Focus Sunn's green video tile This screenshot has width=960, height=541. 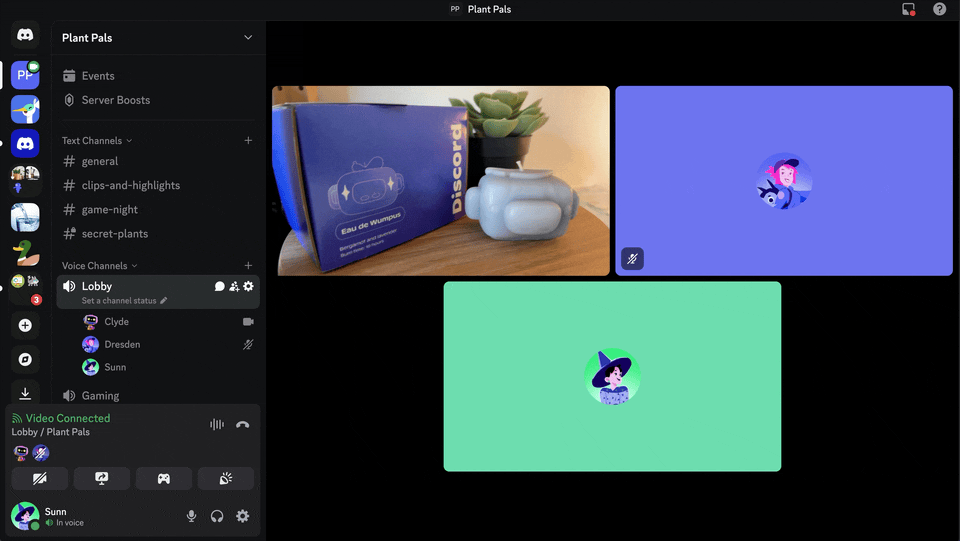tap(612, 376)
